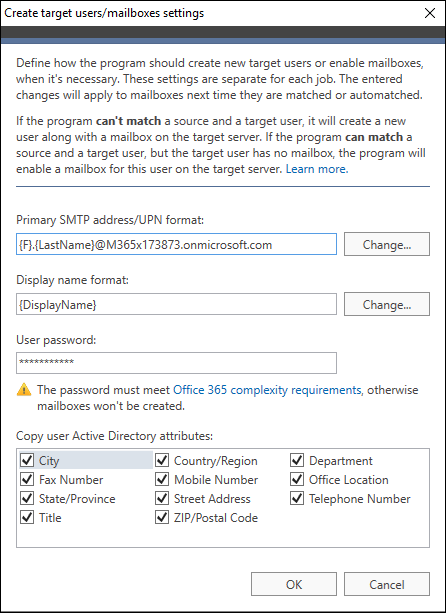The height and width of the screenshot is (613, 446).
Task: Disable the ZIP/Postal Code checkbox
Action: coord(162,518)
